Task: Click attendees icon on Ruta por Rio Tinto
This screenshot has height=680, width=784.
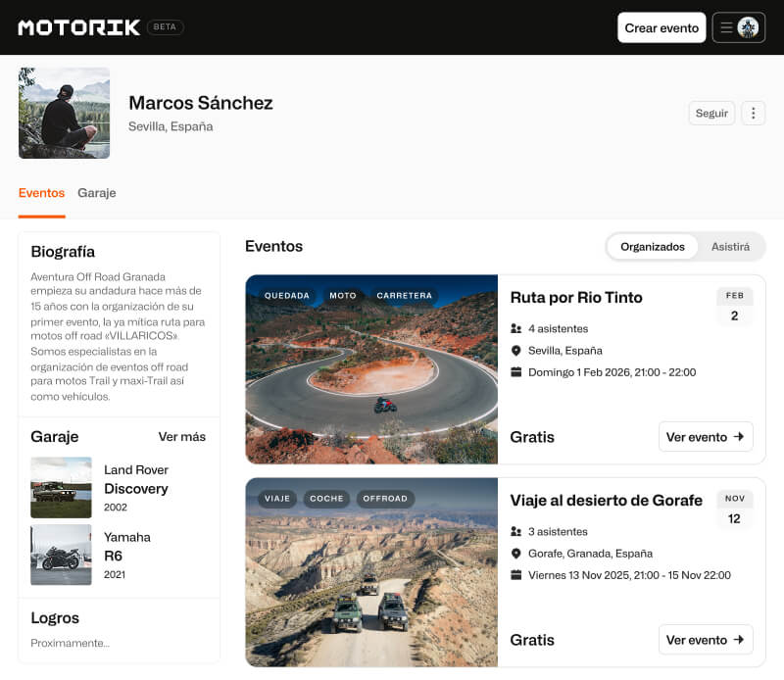Action: coord(516,329)
